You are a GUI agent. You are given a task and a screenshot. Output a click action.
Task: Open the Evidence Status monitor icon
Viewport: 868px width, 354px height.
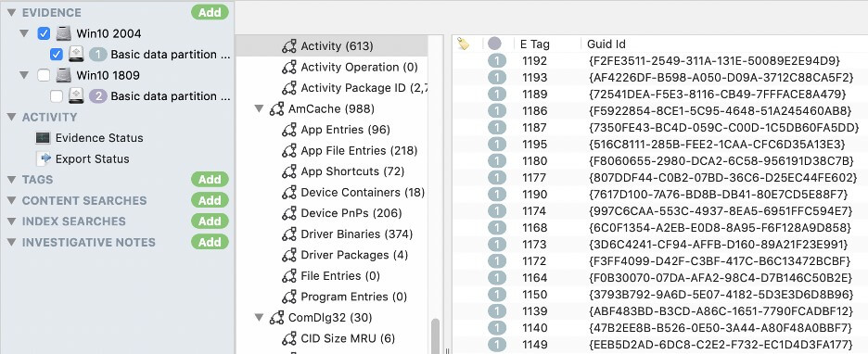click(x=43, y=138)
